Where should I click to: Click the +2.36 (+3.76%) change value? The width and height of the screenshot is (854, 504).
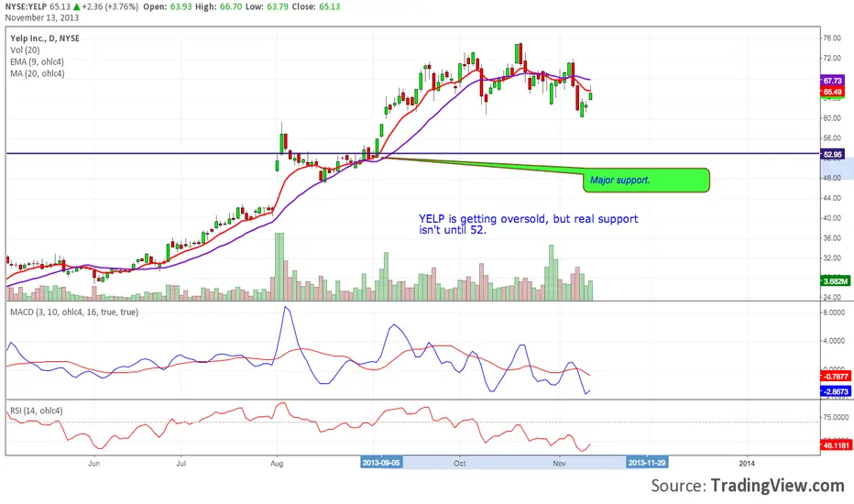coord(111,6)
